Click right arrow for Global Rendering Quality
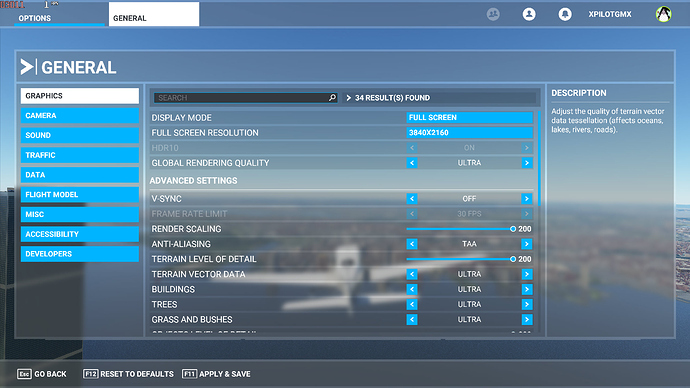This screenshot has height=388, width=690. (x=526, y=163)
